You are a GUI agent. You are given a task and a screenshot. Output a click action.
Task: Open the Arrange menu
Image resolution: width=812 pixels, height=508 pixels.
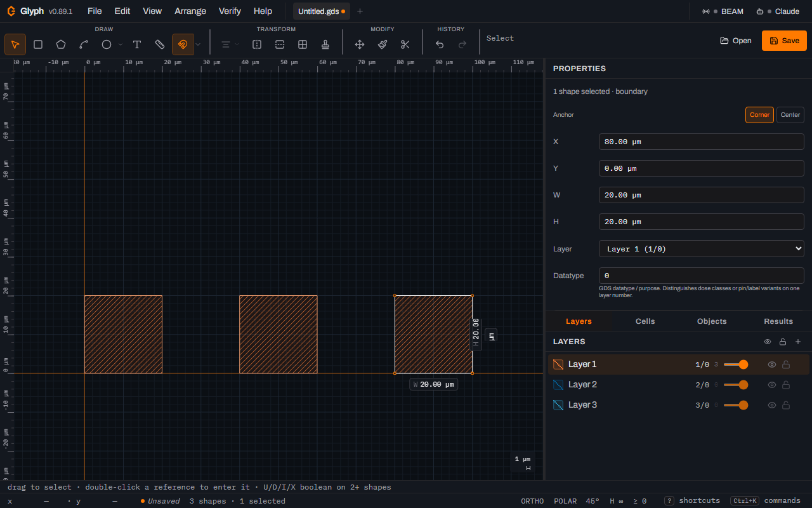[x=190, y=11]
